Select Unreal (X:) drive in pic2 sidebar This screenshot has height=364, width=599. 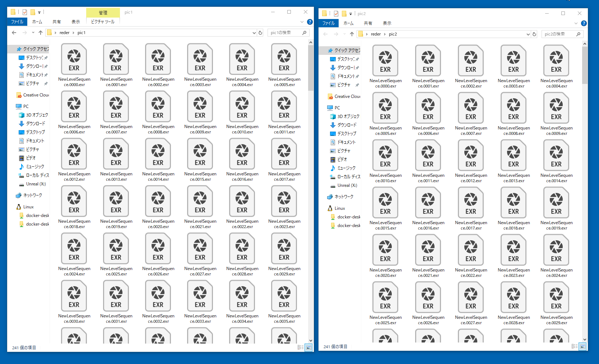(x=347, y=185)
